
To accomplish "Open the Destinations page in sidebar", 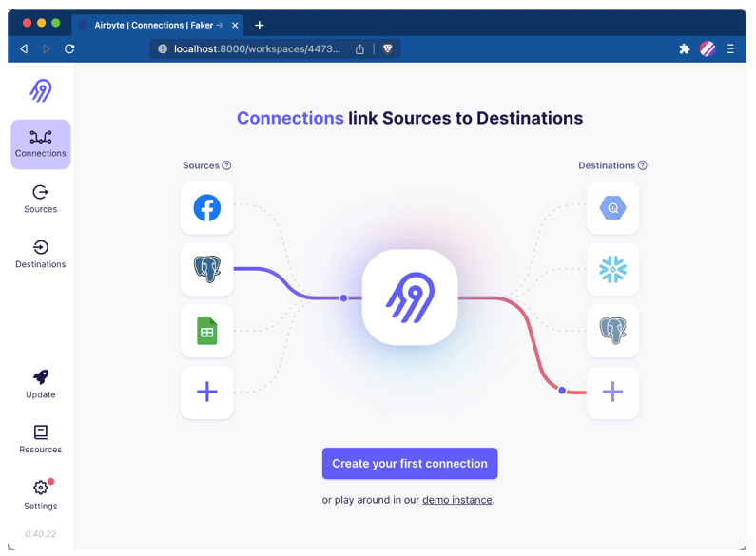I will (x=41, y=254).
